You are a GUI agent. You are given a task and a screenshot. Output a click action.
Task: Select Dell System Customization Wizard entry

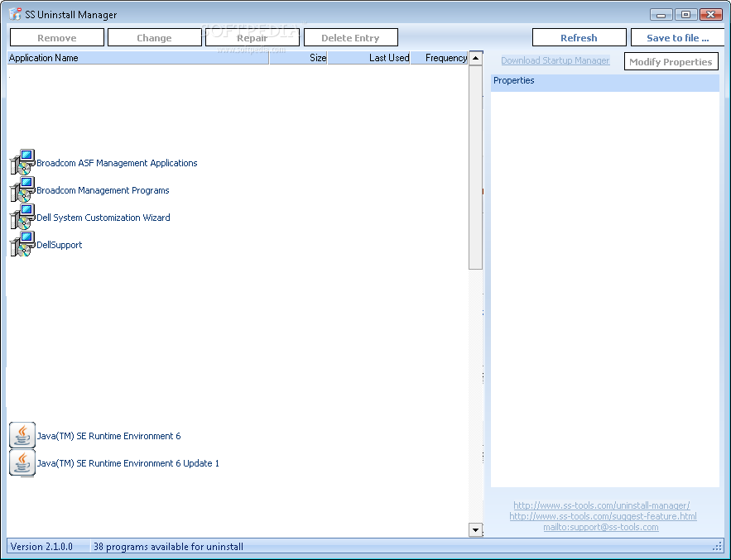pos(103,218)
